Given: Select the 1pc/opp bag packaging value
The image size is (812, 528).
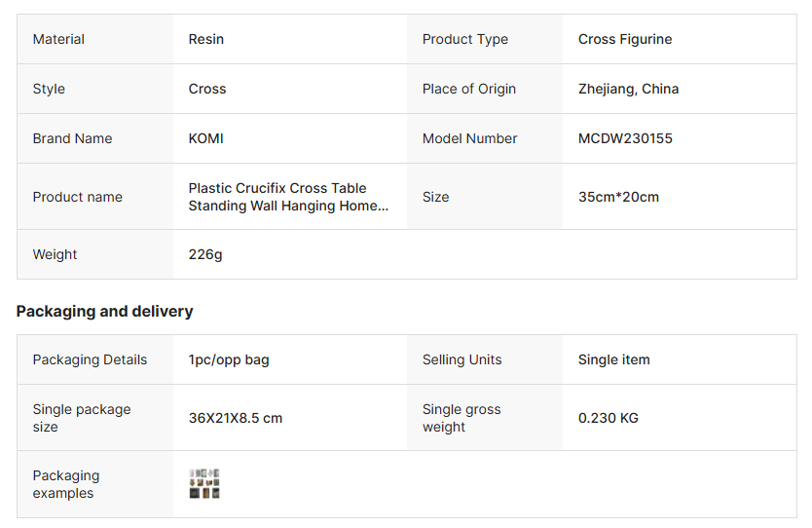Looking at the screenshot, I should click(x=229, y=359).
